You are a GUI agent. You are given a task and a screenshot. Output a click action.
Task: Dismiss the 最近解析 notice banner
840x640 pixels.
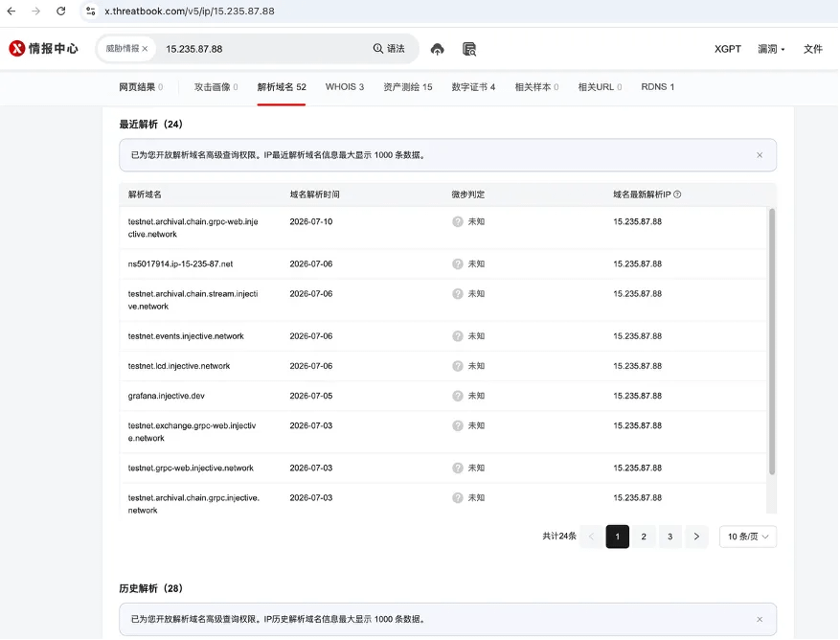point(761,155)
